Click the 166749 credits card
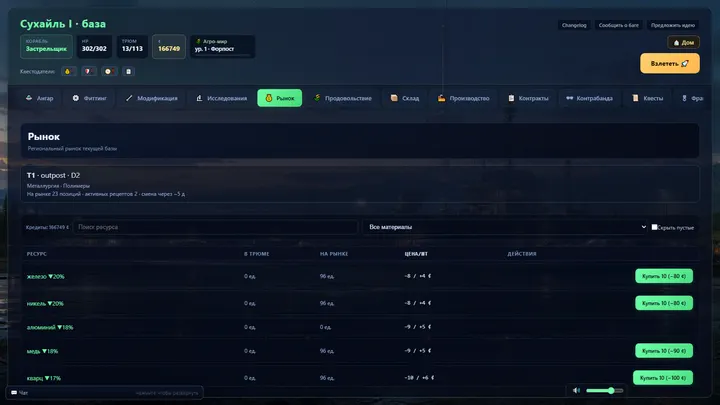The image size is (720, 405). (169, 46)
